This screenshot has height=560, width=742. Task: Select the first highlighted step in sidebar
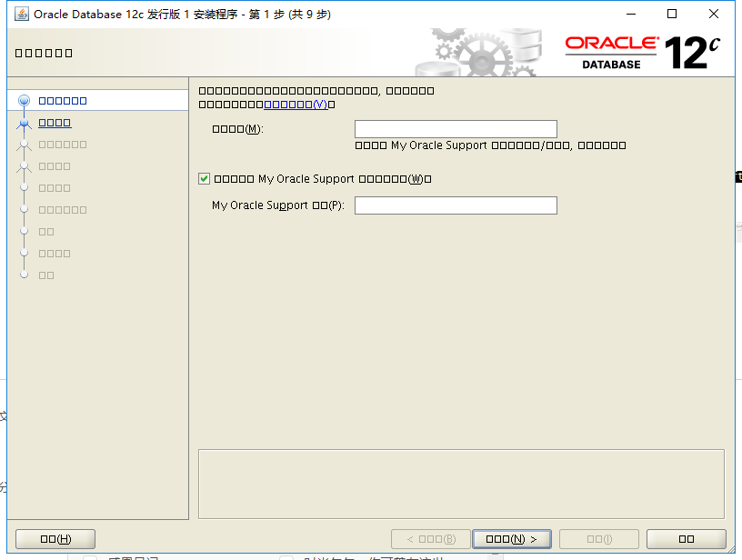[63, 101]
